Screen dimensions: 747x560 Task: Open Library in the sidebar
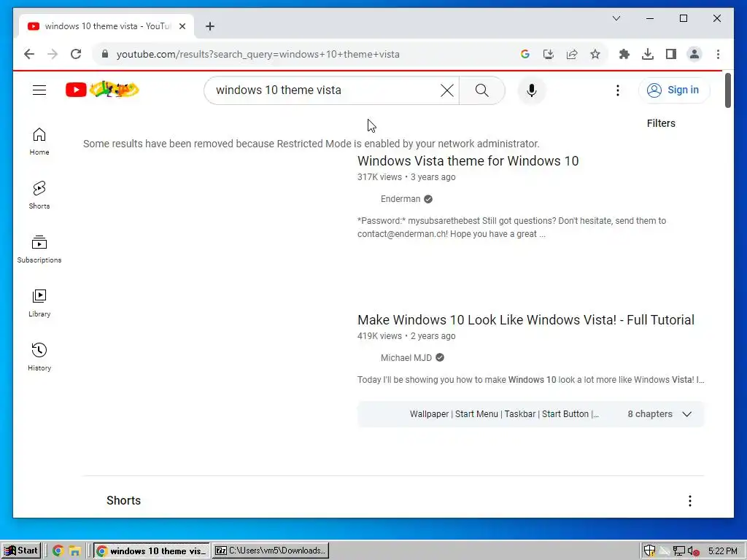(x=39, y=303)
